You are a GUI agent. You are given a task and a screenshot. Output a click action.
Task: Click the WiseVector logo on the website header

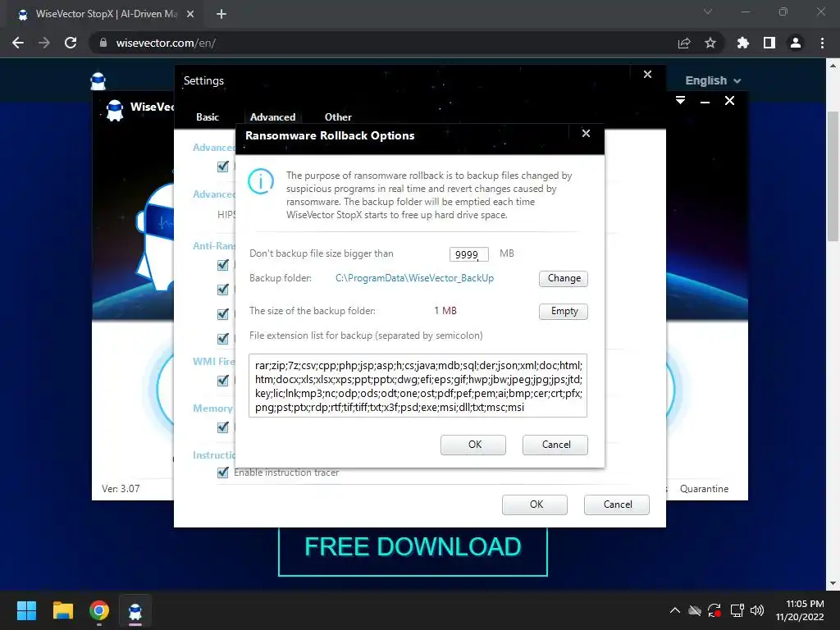click(x=98, y=81)
